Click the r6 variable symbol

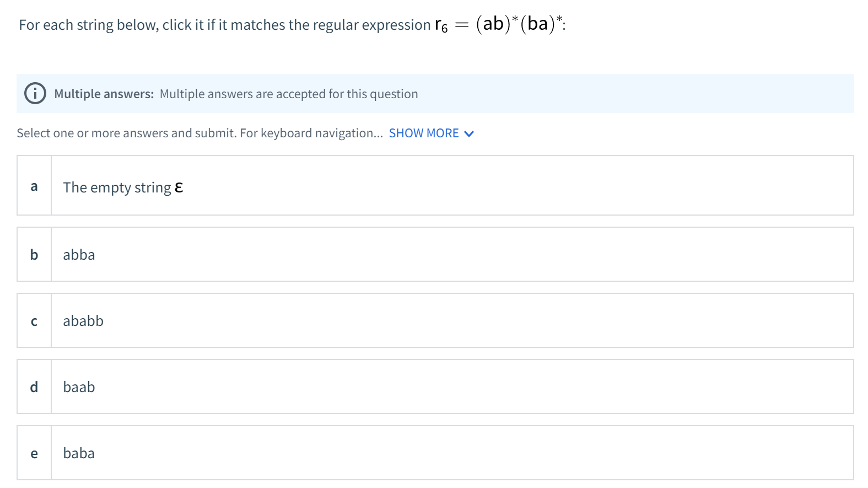(x=441, y=25)
